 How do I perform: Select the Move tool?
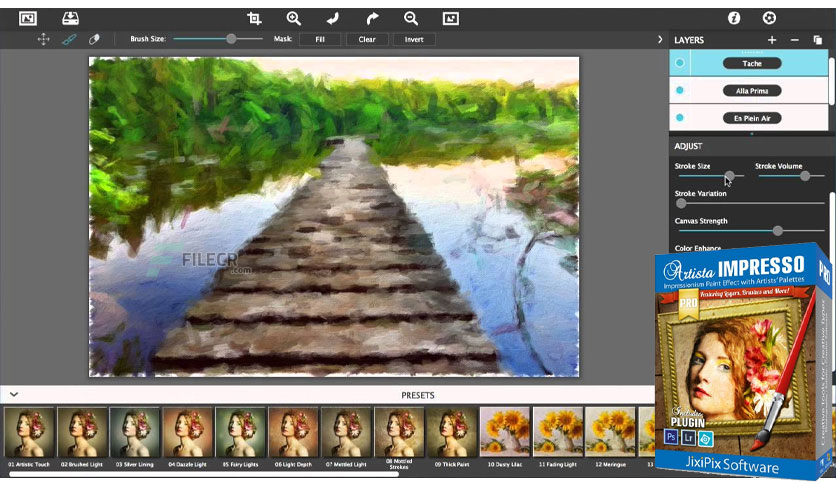coord(43,39)
